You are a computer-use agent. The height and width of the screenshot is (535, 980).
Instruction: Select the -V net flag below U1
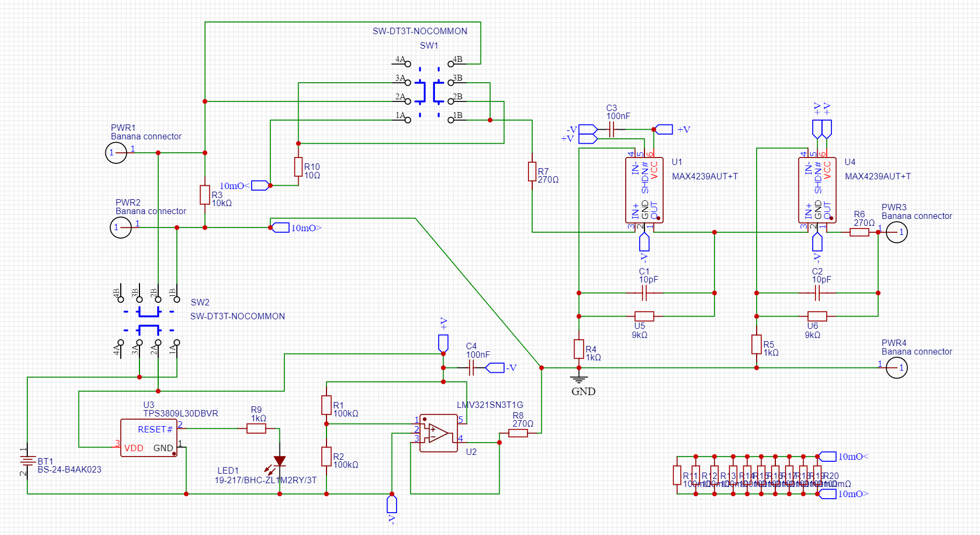coord(644,242)
